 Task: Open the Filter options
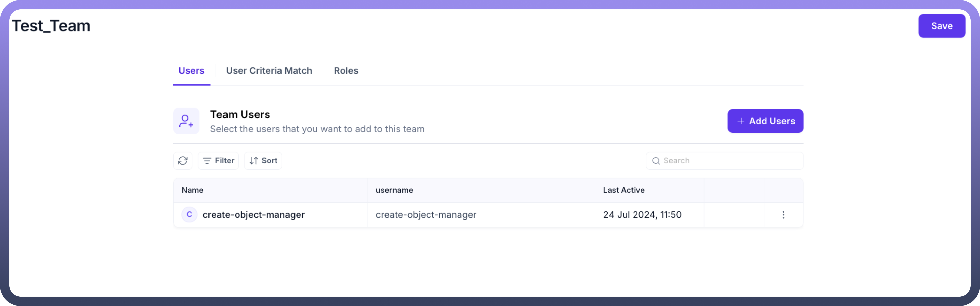pyautogui.click(x=218, y=161)
